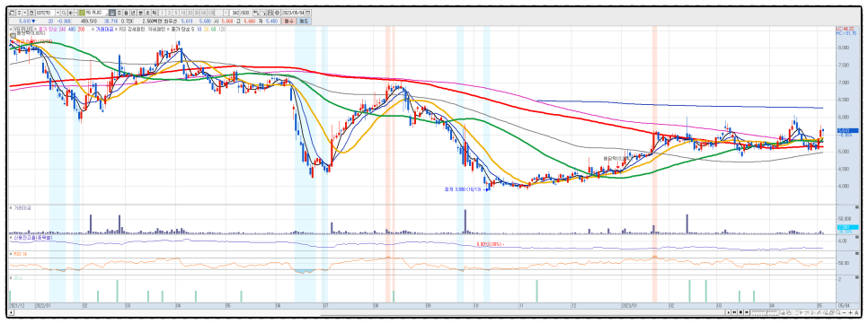Click the 'A' auto-fit icon at bottom right
868x324 pixels.
[856, 312]
